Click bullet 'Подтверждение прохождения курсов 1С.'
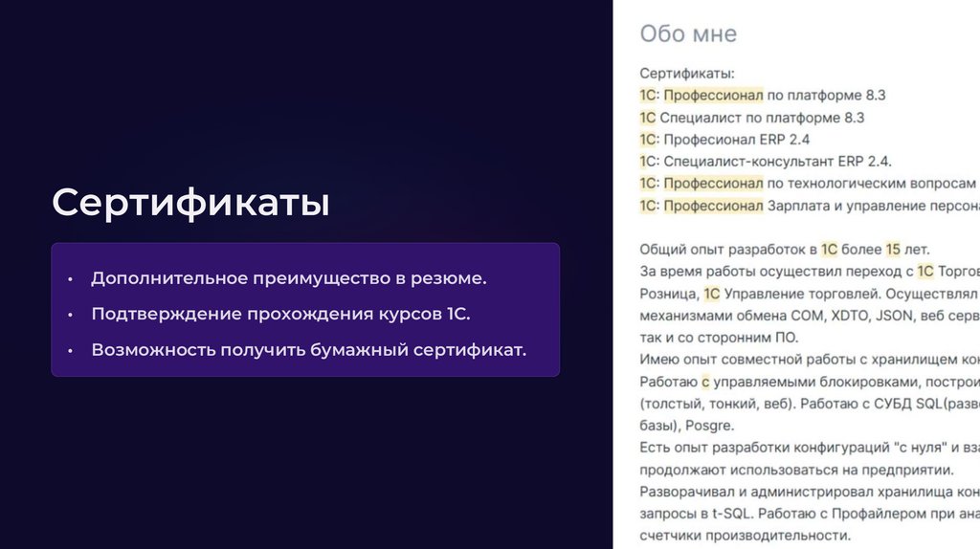 coord(280,314)
